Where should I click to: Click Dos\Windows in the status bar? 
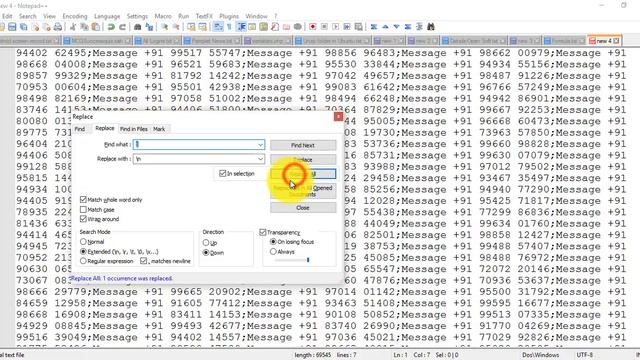click(x=540, y=355)
